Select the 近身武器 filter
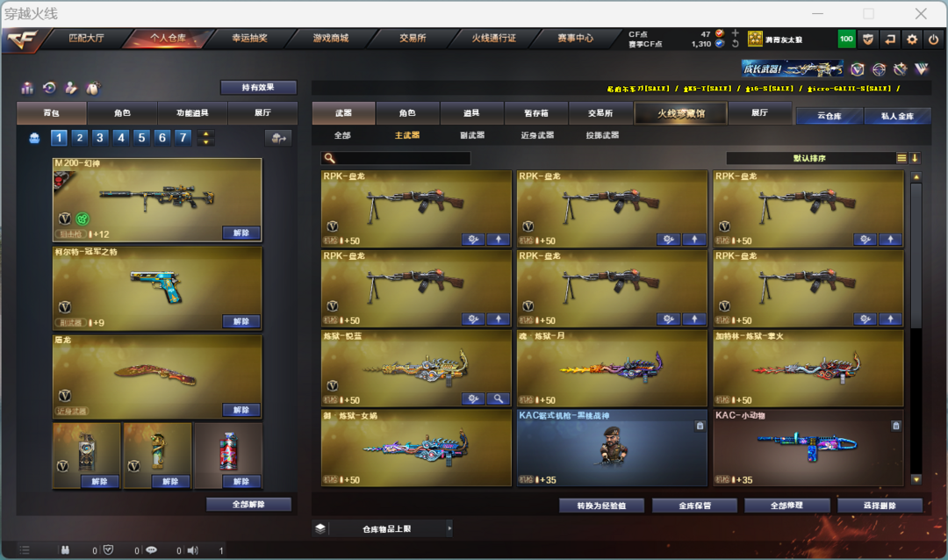This screenshot has height=560, width=948. pyautogui.click(x=537, y=135)
